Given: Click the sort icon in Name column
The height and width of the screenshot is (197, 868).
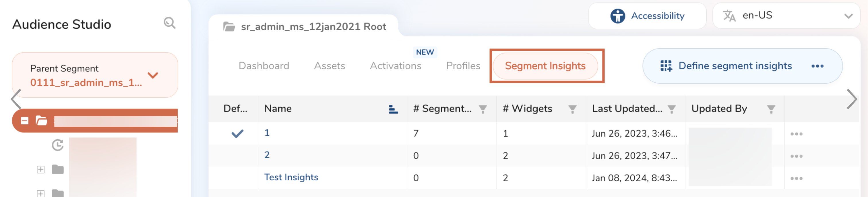Looking at the screenshot, I should point(393,109).
